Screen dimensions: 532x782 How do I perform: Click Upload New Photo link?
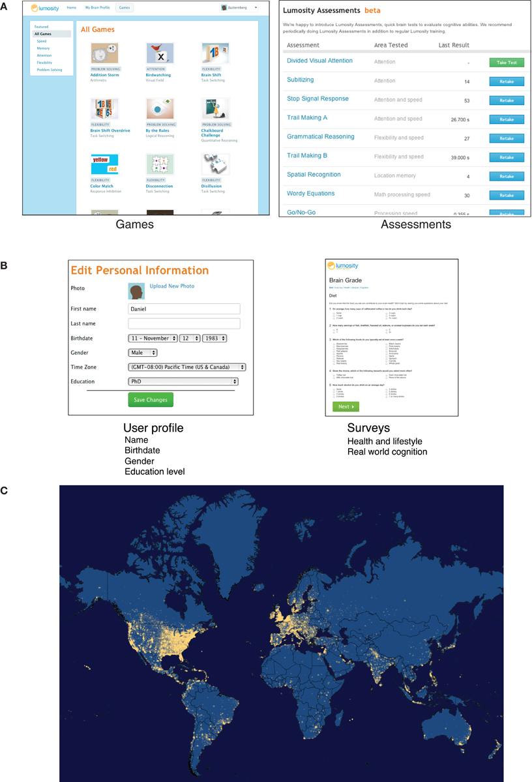(x=172, y=286)
